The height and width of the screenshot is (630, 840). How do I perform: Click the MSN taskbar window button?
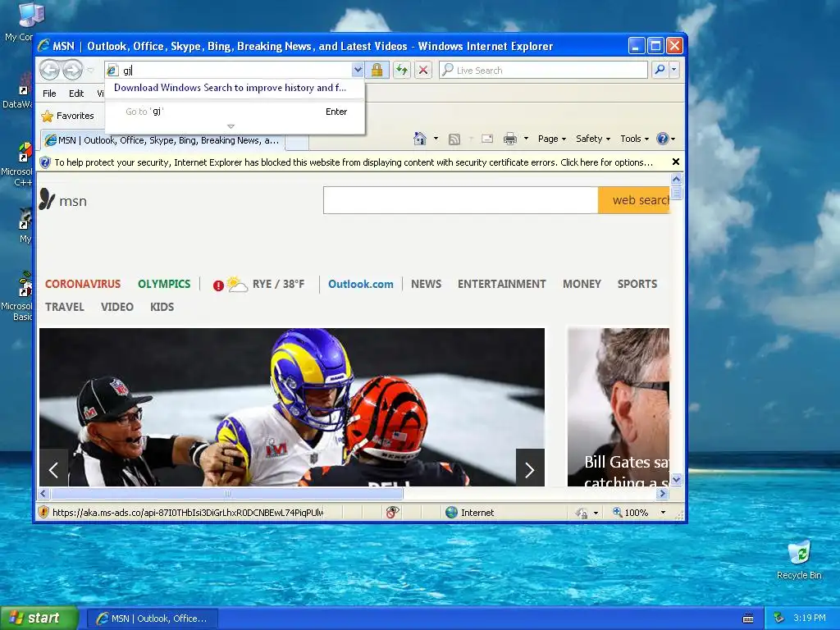(x=153, y=619)
